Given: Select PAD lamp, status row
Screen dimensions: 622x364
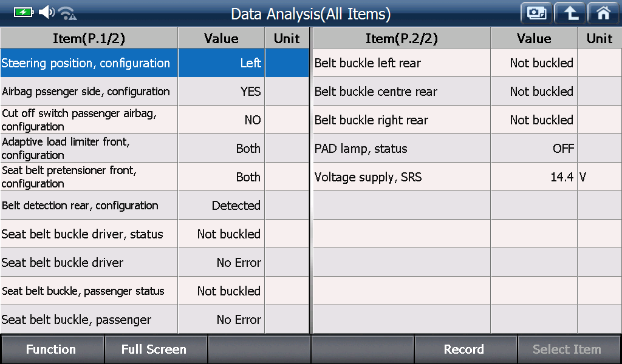Looking at the screenshot, I should (x=467, y=148).
